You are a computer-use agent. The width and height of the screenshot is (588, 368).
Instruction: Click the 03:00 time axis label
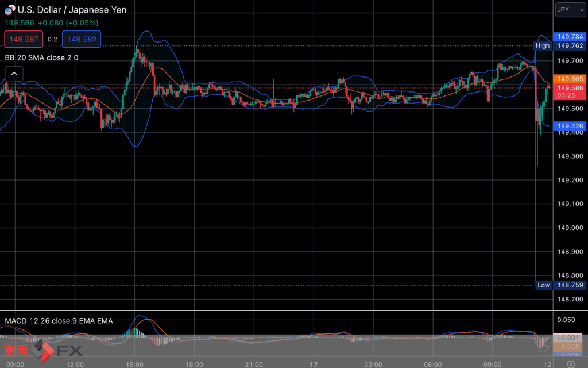point(373,364)
